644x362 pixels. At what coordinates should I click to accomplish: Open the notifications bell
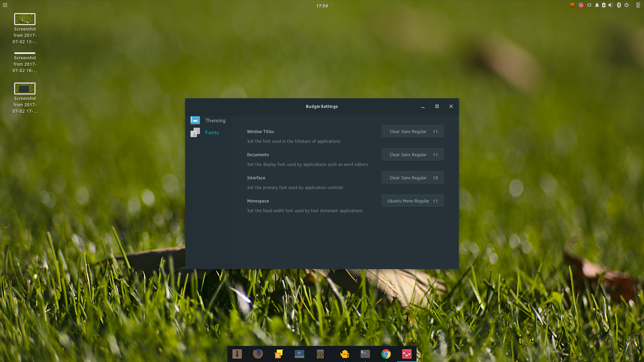(x=597, y=5)
